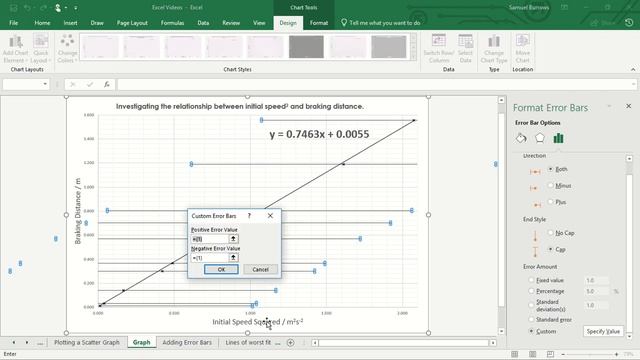Viewport: 640px width, 360px height.
Task: Click the formula bar confirm checkmark
Action: coord(90,84)
